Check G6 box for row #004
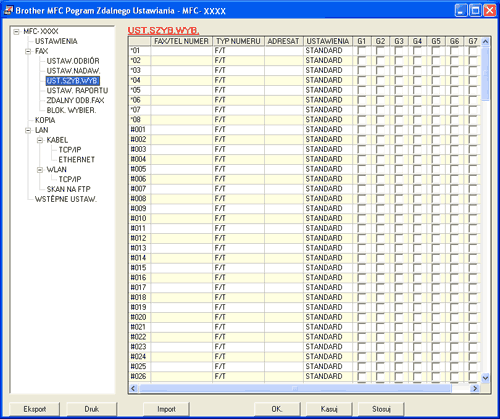 [454, 159]
